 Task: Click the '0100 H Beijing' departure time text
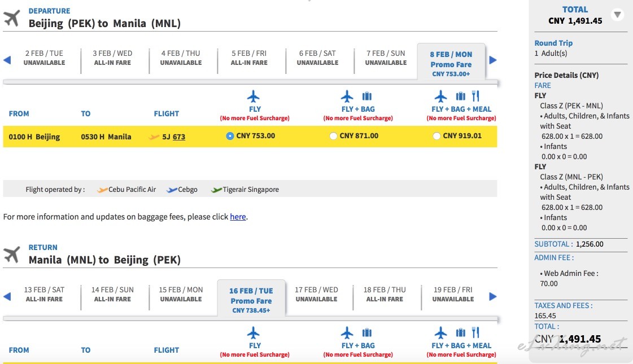click(x=34, y=137)
